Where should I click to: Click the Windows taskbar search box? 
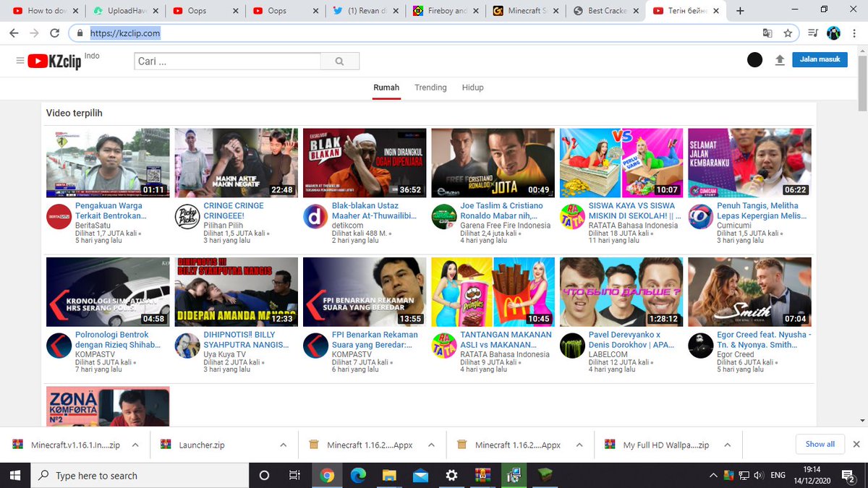point(140,475)
